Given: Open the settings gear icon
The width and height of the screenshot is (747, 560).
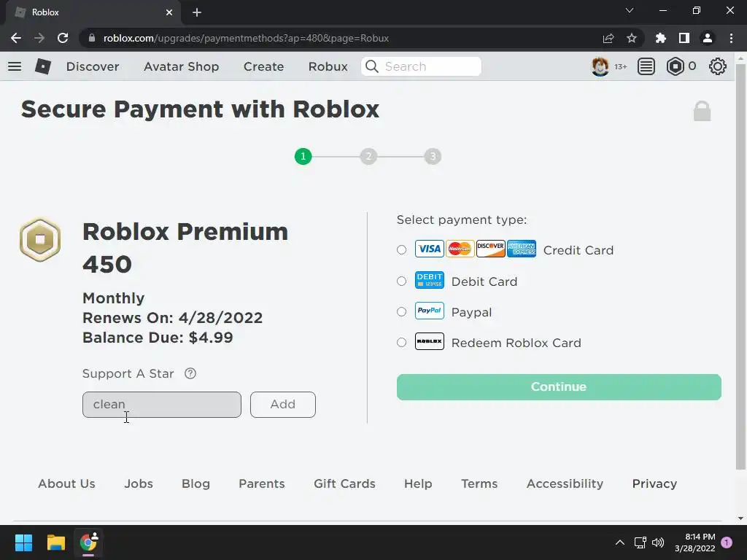Looking at the screenshot, I should [718, 66].
